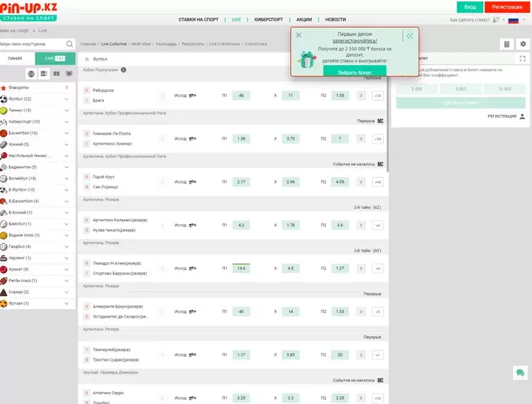
Task: Open РЕГИСТРАЦИЯ link in bet slip
Action: point(501,116)
